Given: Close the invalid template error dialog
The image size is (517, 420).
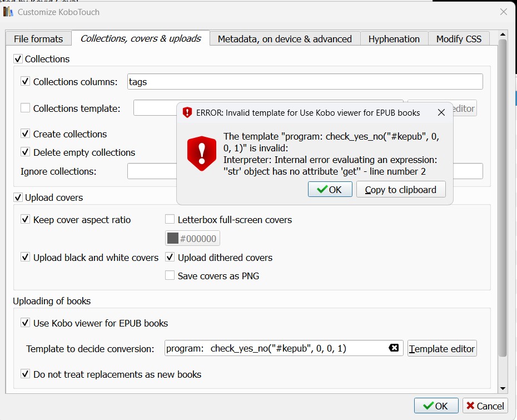Looking at the screenshot, I should (x=441, y=112).
